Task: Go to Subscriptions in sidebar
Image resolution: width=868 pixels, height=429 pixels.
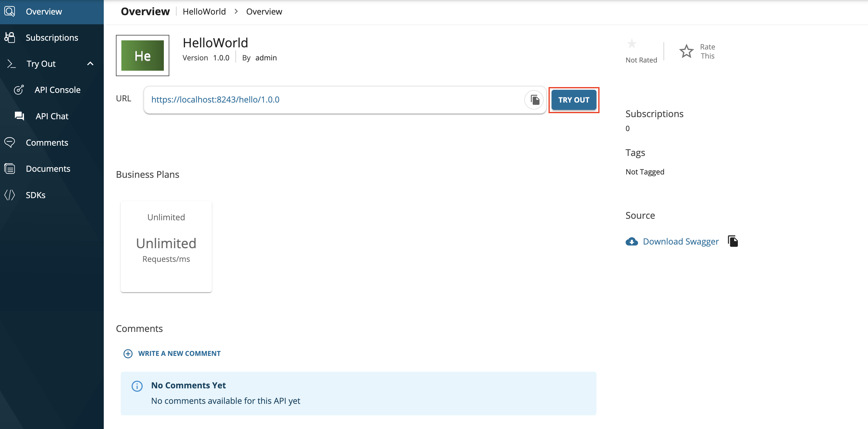Action: click(52, 38)
